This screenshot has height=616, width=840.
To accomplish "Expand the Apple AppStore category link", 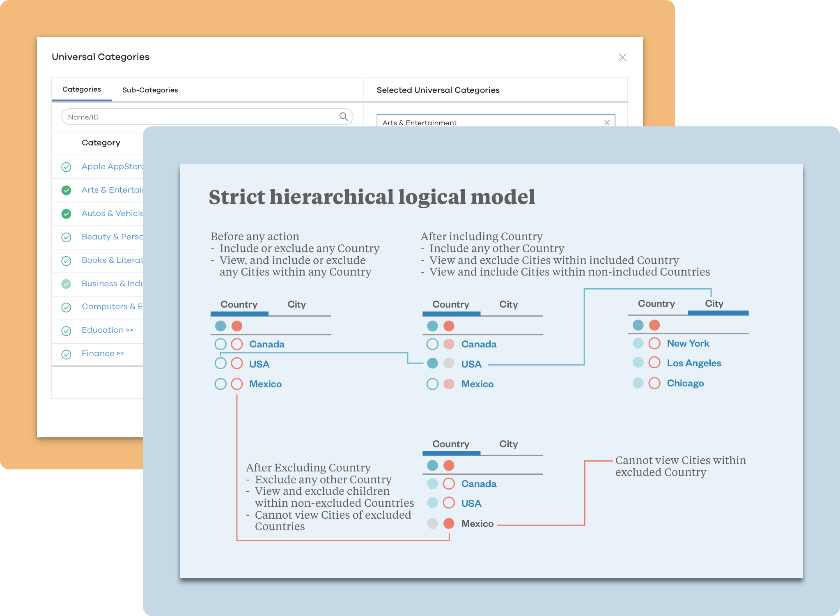I will (112, 167).
